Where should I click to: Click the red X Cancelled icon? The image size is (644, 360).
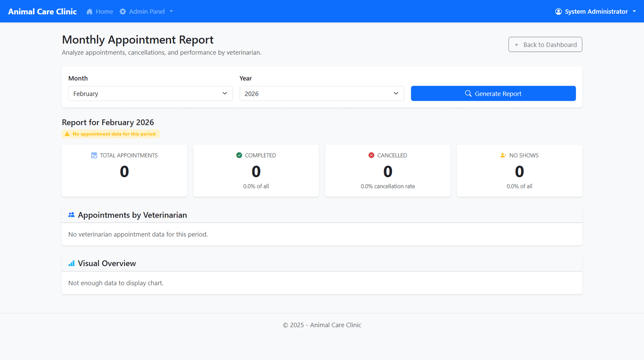(371, 155)
